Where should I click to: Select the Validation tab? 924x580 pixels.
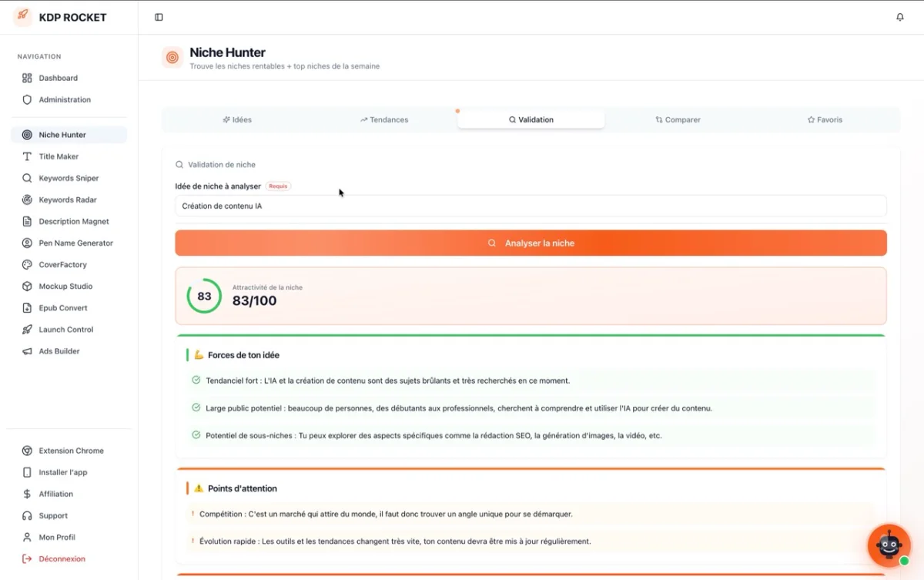click(x=531, y=119)
